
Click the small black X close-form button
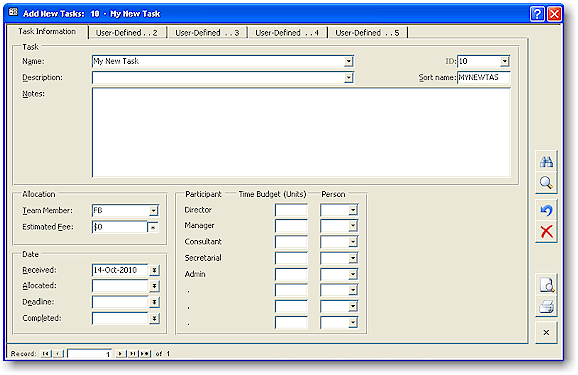tap(546, 332)
